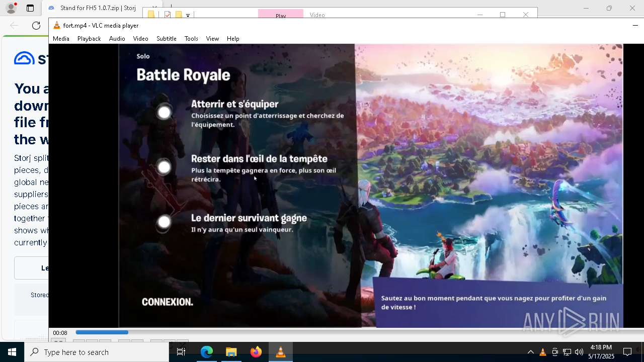Open the Help menu in VLC

coord(233,39)
